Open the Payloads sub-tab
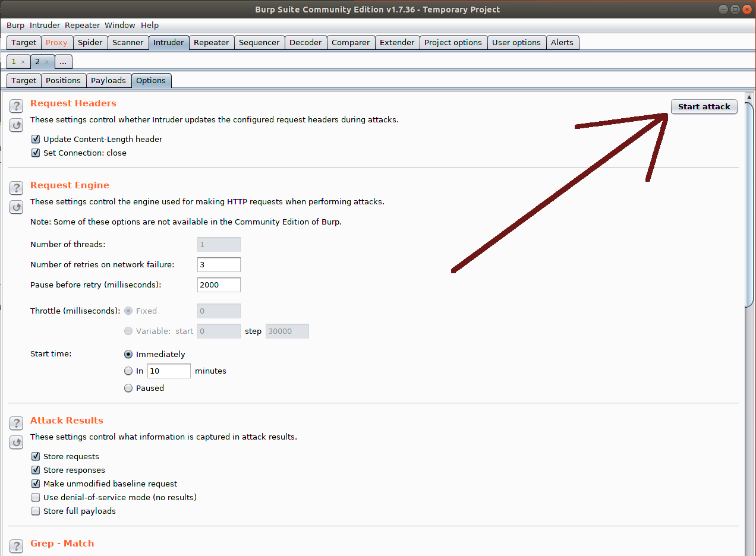Image resolution: width=756 pixels, height=556 pixels. [108, 80]
